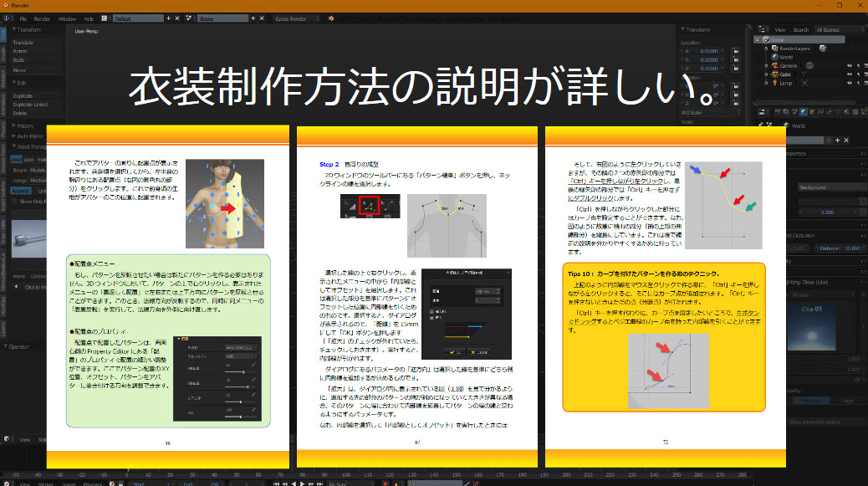This screenshot has width=868, height=486.
Task: Expand the Cube item in outliner
Action: pos(767,74)
